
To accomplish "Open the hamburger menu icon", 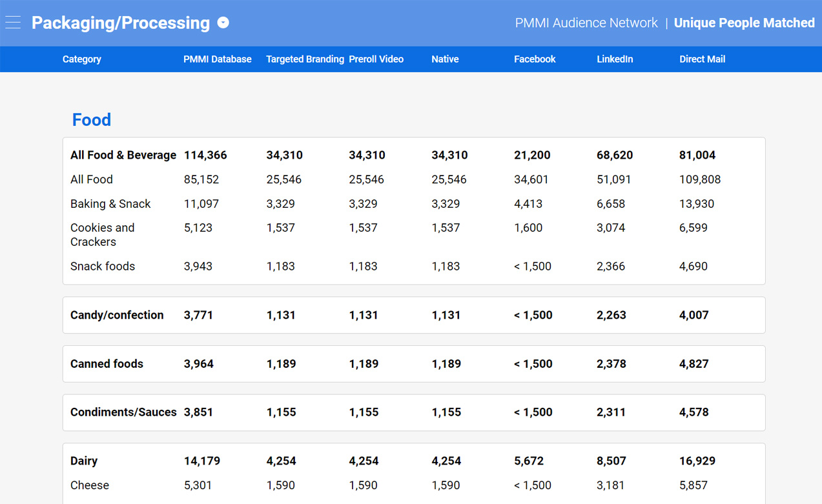I will 13,23.
